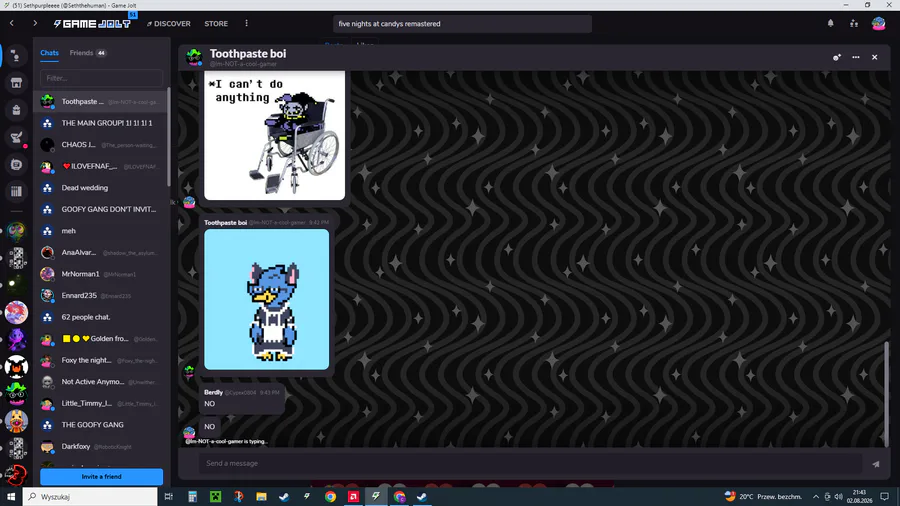Open the sidebar icon below the quests icon
The width and height of the screenshot is (900, 506).
click(x=16, y=165)
